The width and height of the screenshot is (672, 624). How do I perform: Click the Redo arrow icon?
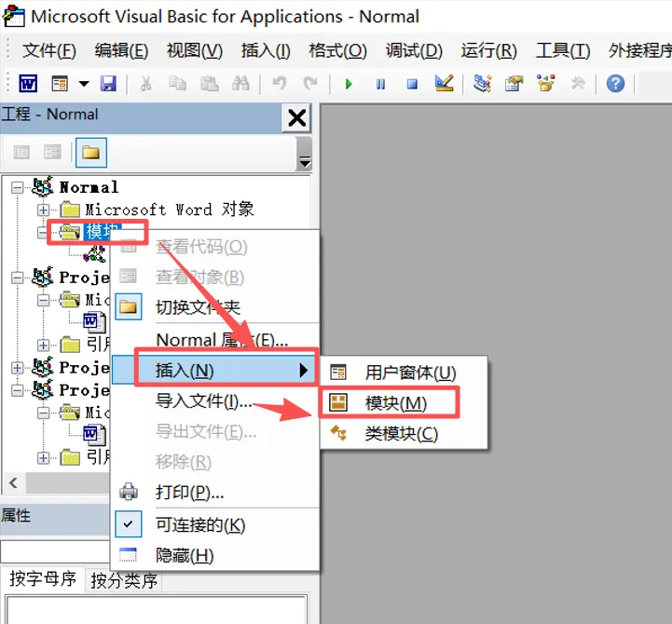(310, 83)
